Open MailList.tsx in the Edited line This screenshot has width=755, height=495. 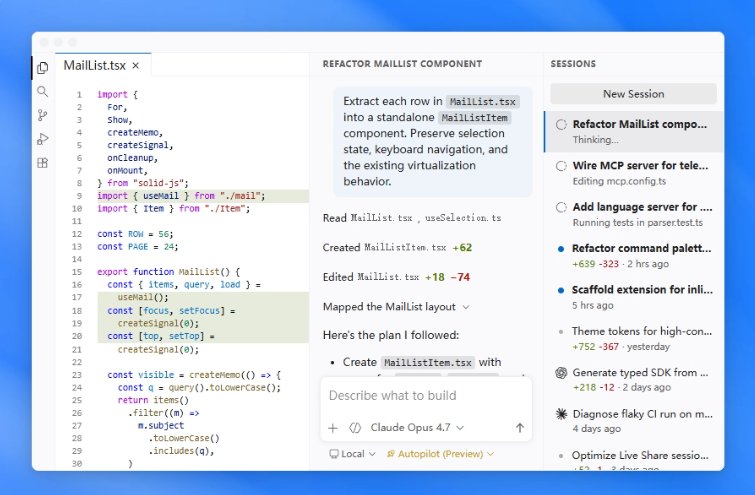388,277
